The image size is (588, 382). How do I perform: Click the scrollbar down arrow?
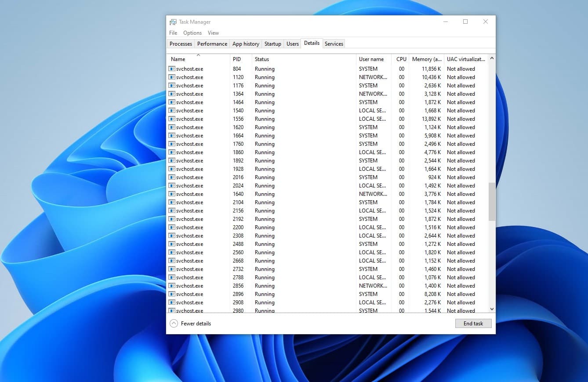(492, 309)
